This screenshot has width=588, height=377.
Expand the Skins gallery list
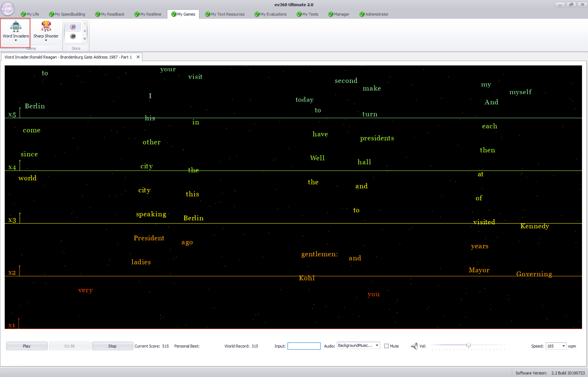[85, 39]
